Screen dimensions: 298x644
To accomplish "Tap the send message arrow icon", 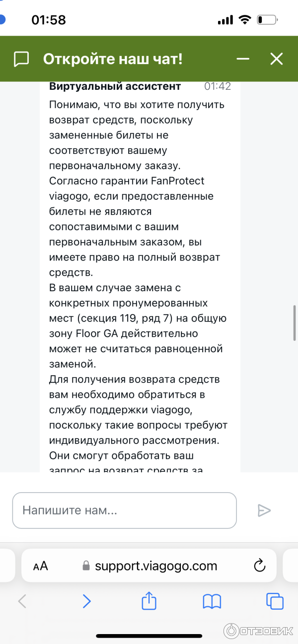I will coord(264,510).
